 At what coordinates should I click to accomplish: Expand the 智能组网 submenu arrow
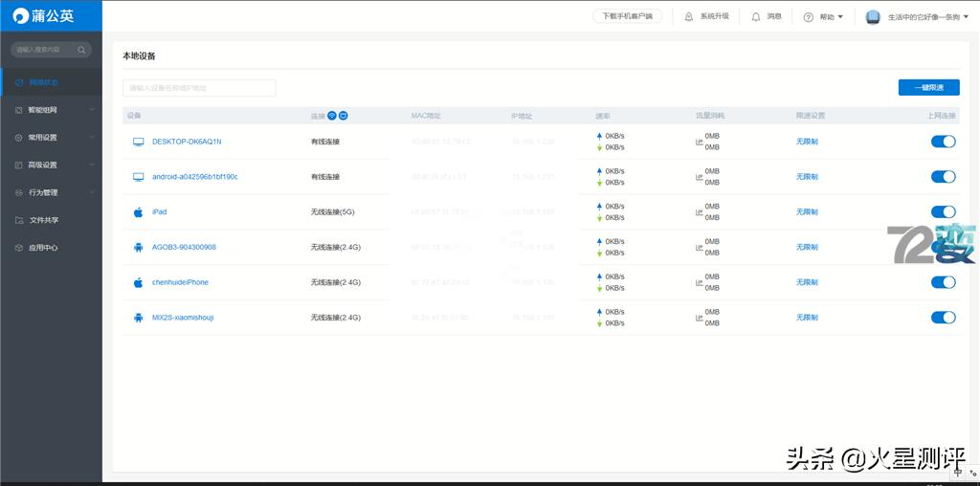coord(93,110)
